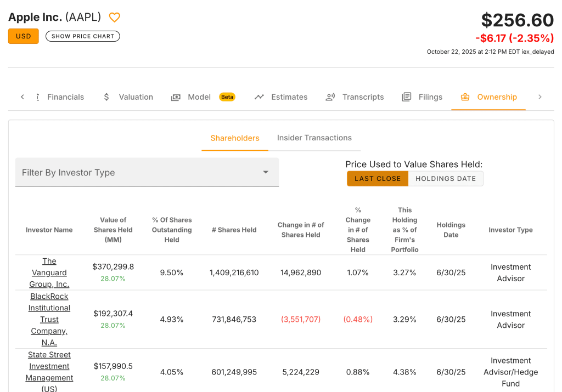Click the Model tab money icon
Viewport: 562px width, 392px height.
[x=176, y=98]
